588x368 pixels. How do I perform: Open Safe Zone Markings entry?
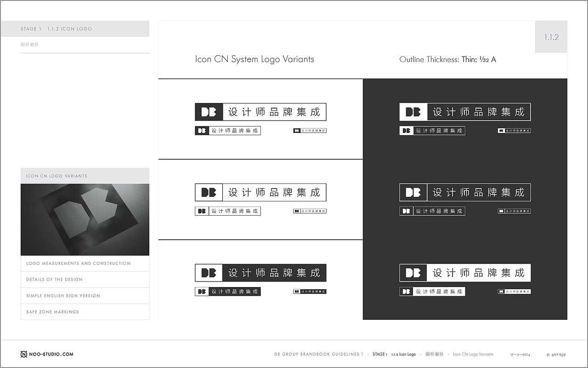(85, 312)
